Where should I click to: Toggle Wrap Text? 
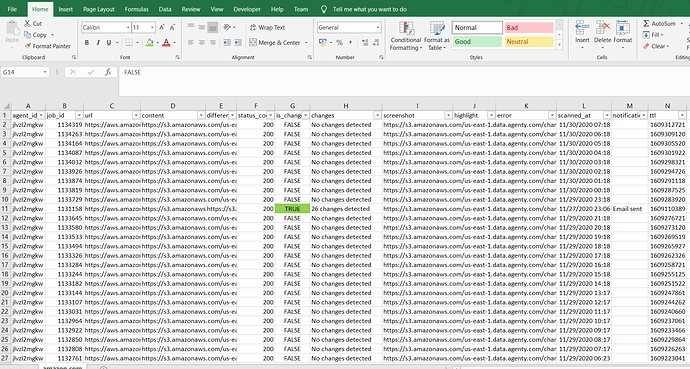pyautogui.click(x=268, y=27)
